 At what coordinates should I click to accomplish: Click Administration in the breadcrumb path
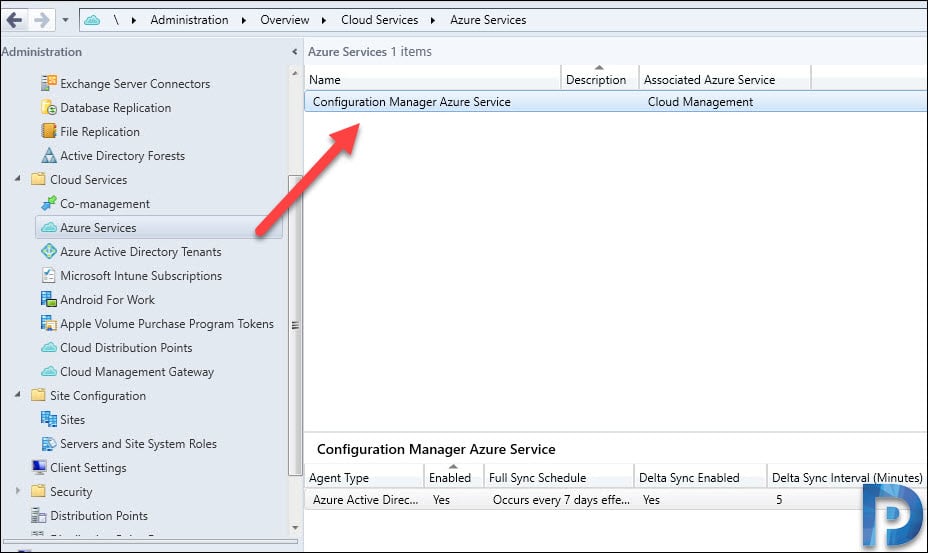pos(189,20)
